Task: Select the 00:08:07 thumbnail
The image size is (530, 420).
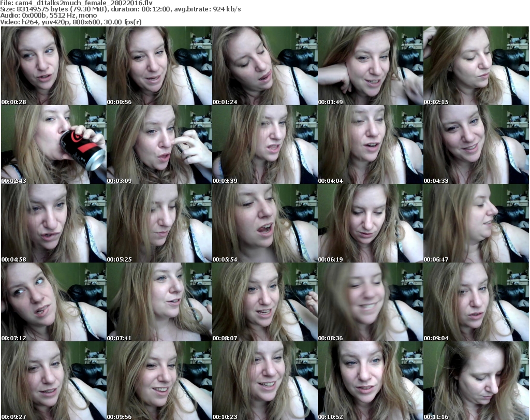Action: point(264,302)
